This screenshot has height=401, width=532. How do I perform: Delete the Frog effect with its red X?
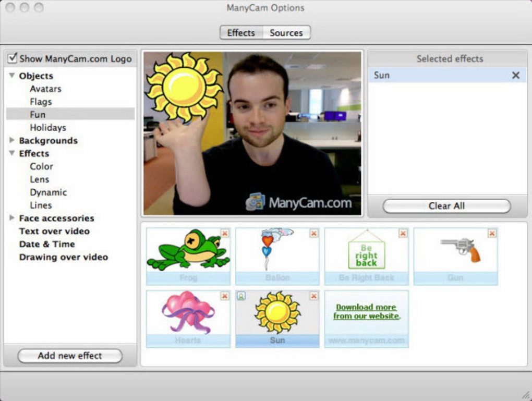click(225, 233)
